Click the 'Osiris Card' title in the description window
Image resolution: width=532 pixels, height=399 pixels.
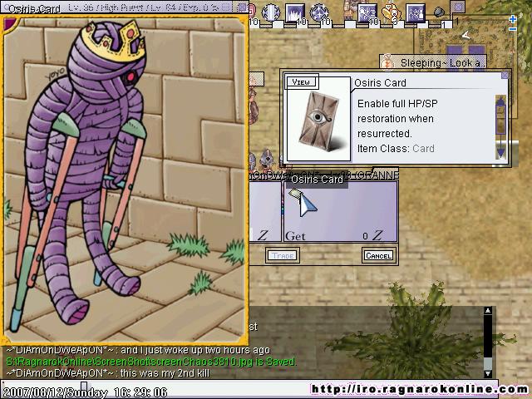pos(380,83)
